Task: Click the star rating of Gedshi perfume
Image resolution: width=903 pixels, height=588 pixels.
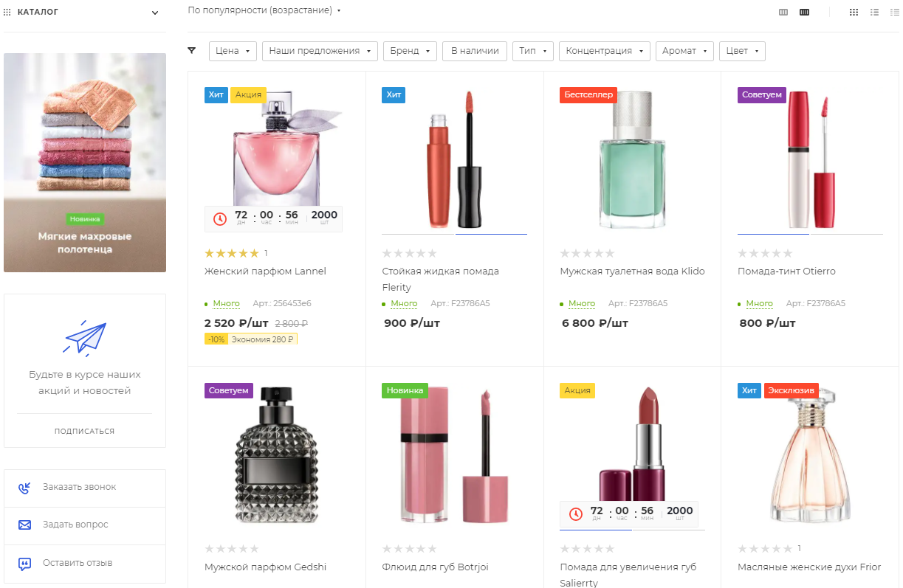Action: [x=232, y=549]
